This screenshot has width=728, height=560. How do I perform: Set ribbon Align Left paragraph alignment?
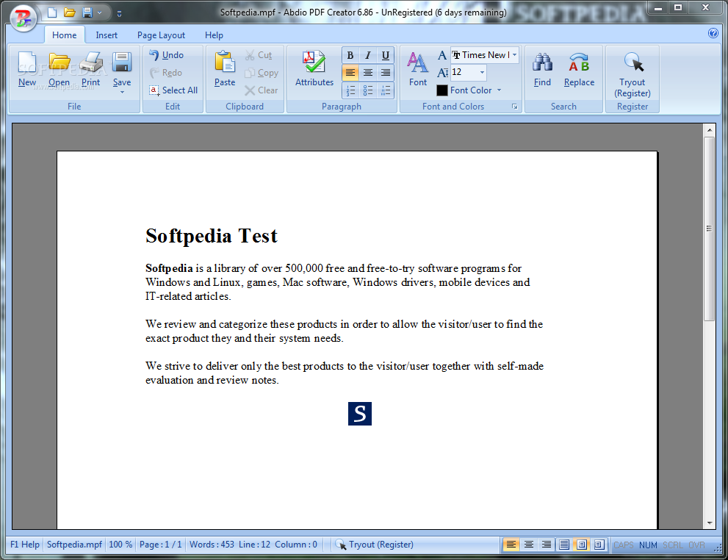tap(350, 73)
